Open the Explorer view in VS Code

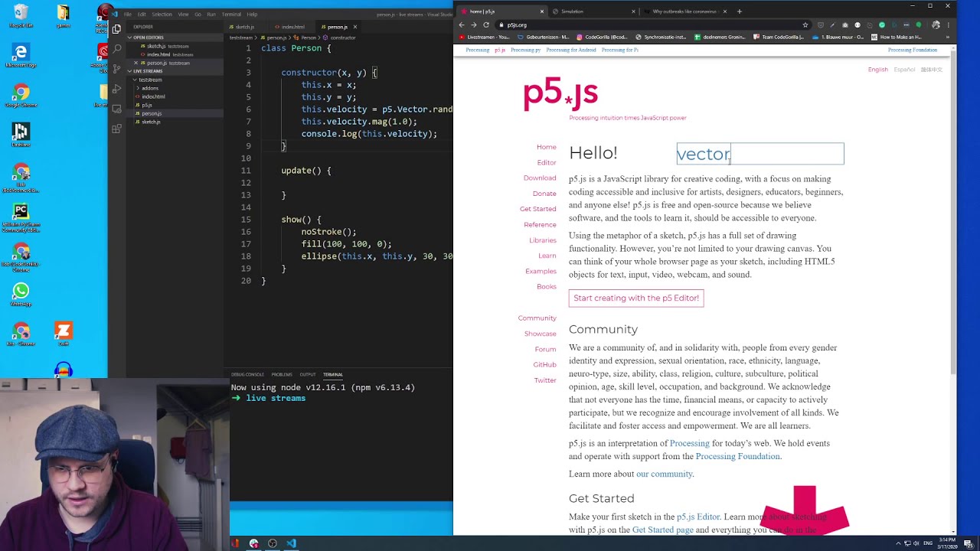pyautogui.click(x=116, y=28)
